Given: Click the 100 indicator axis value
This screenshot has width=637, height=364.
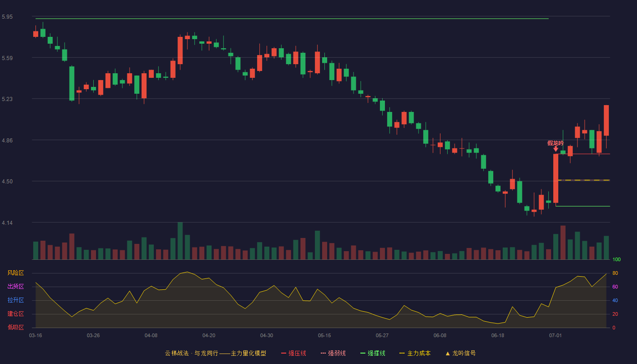Looking at the screenshot, I should tap(617, 260).
